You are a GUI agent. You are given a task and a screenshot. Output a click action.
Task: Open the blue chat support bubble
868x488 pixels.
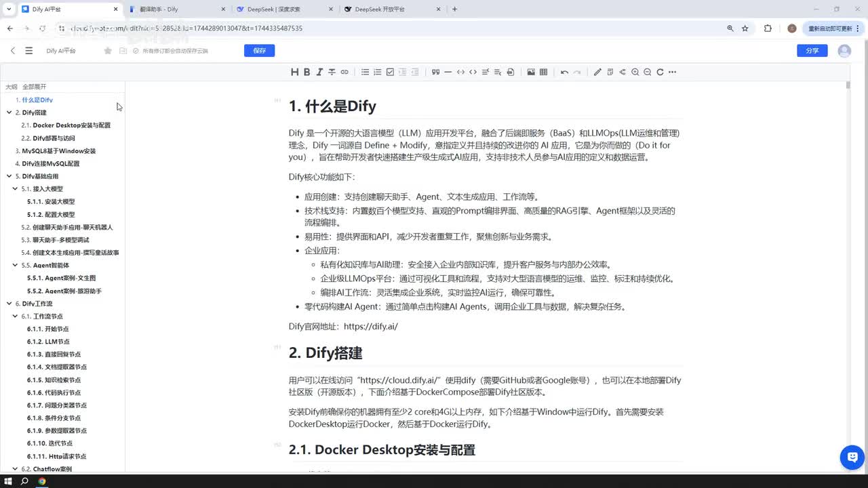click(x=852, y=457)
